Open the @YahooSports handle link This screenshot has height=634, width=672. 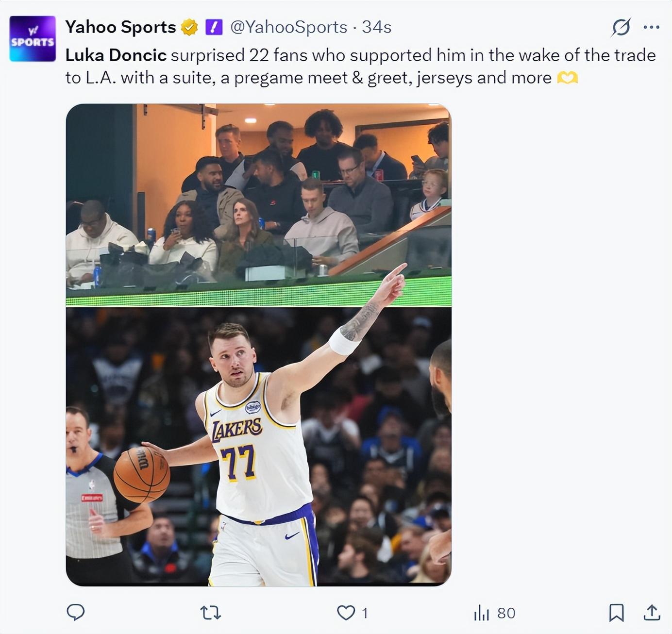click(x=288, y=27)
